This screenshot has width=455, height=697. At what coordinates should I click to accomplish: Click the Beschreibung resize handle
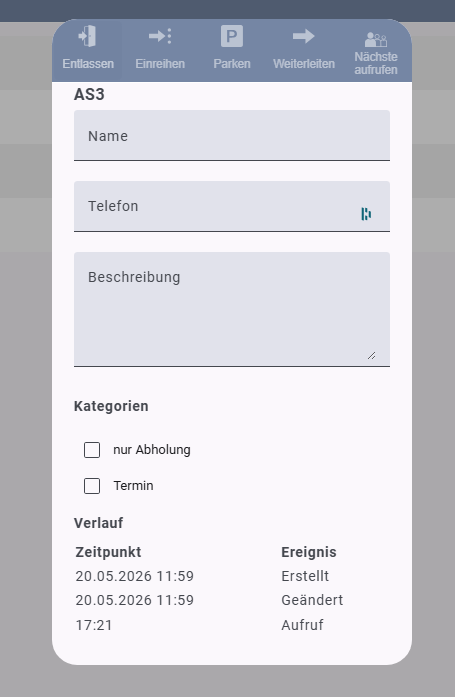tap(371, 355)
